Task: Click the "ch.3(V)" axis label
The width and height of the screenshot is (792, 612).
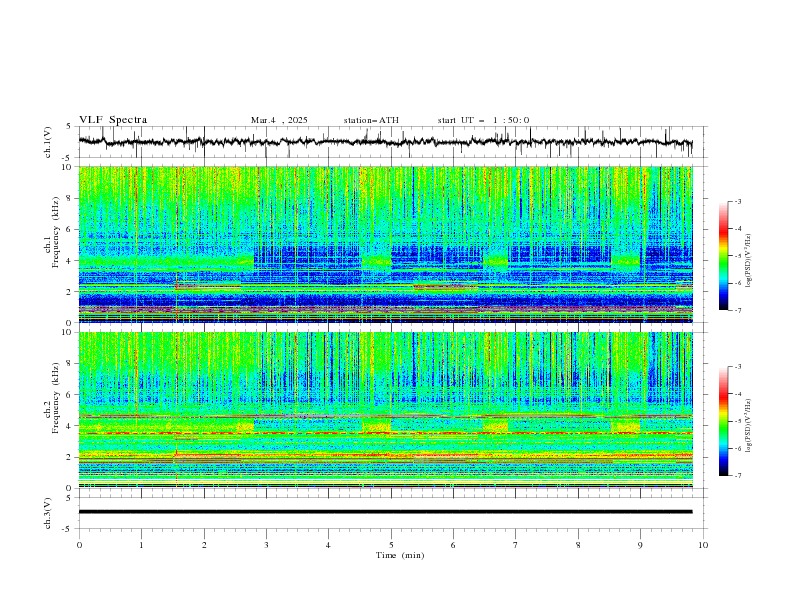Action: pos(48,513)
